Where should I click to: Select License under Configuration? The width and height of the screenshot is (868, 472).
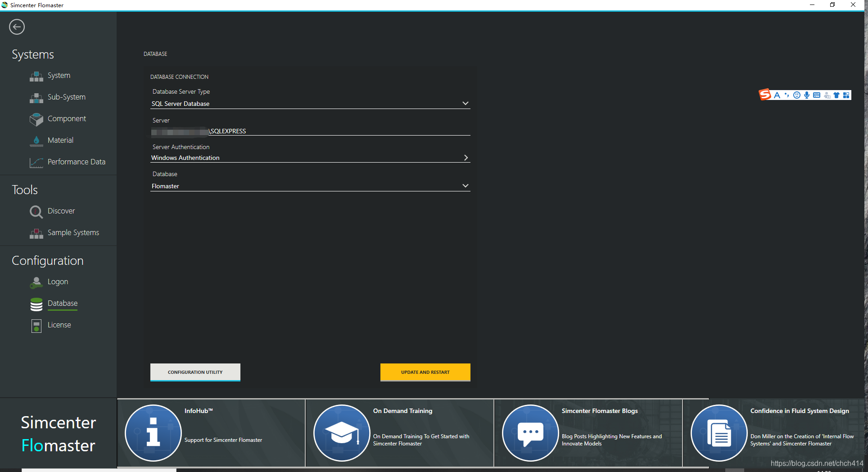tap(59, 325)
